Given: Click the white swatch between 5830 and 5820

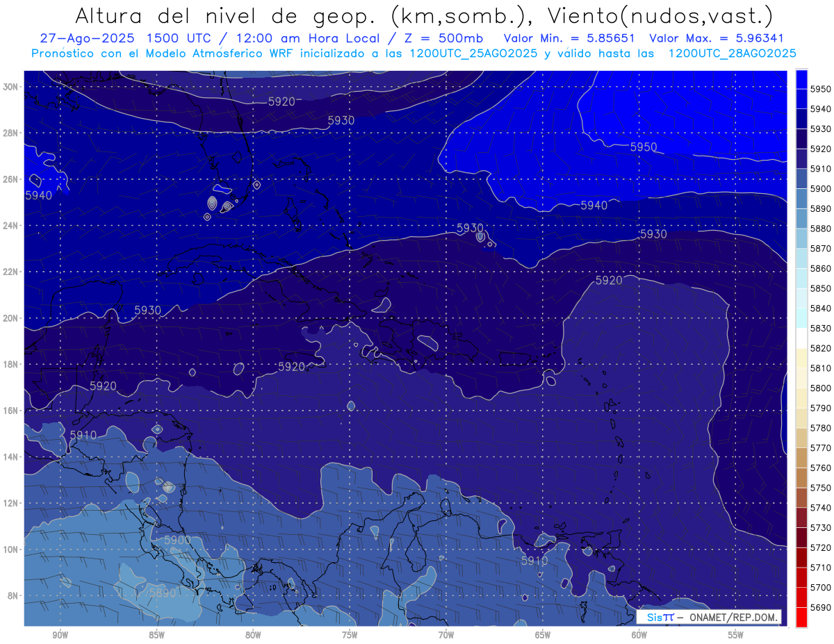Looking at the screenshot, I should (x=801, y=338).
